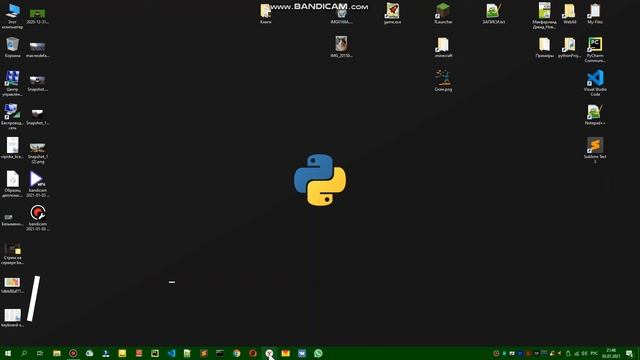
Task: Open File Explorer from the taskbar
Action: (x=57, y=353)
